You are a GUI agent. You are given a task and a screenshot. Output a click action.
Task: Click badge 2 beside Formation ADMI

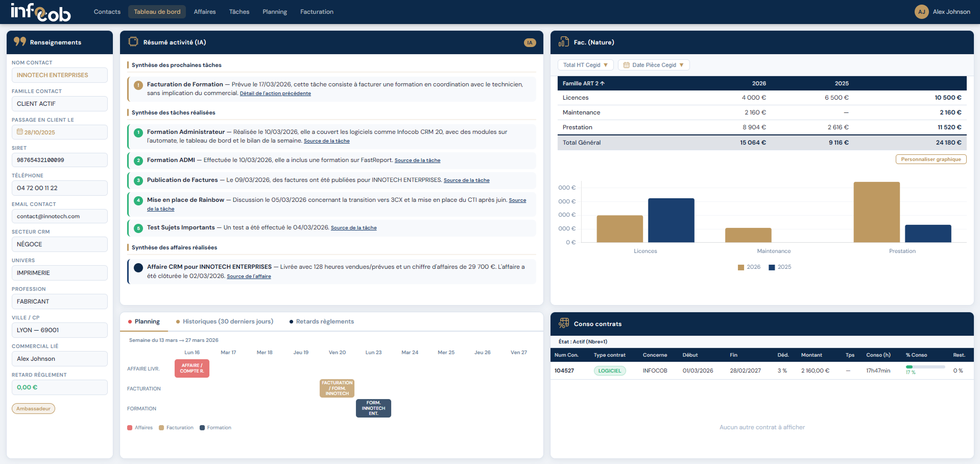pyautogui.click(x=138, y=160)
